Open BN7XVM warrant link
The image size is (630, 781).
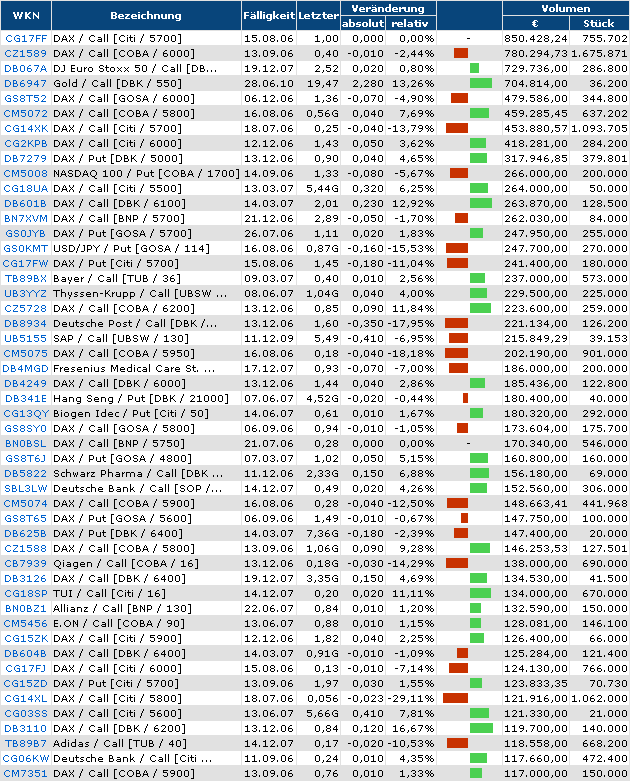[x=26, y=218]
